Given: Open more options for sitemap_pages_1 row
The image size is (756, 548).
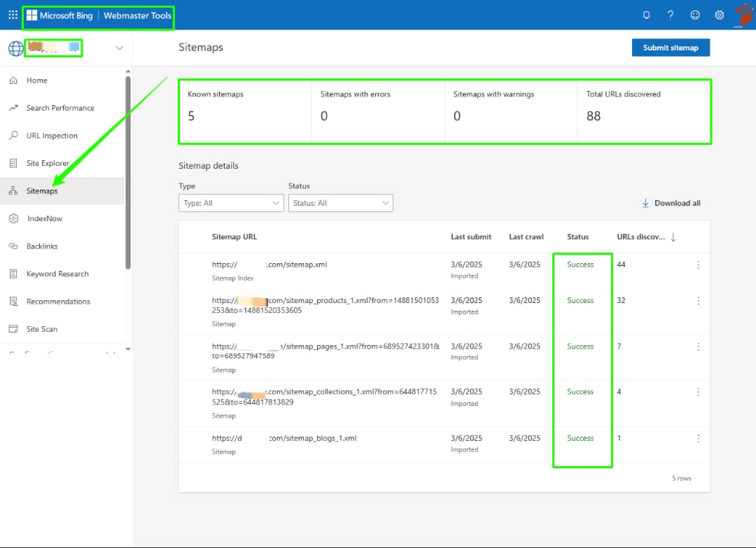Looking at the screenshot, I should pyautogui.click(x=698, y=346).
